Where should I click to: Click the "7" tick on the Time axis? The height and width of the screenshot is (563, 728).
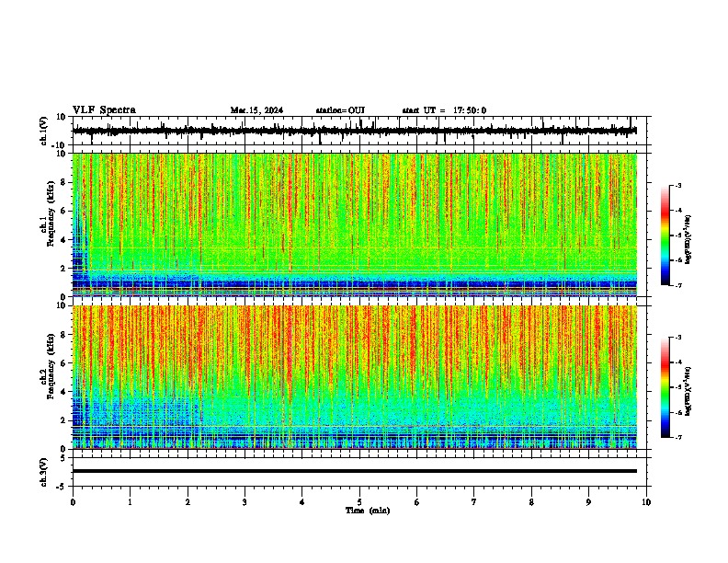pos(474,502)
